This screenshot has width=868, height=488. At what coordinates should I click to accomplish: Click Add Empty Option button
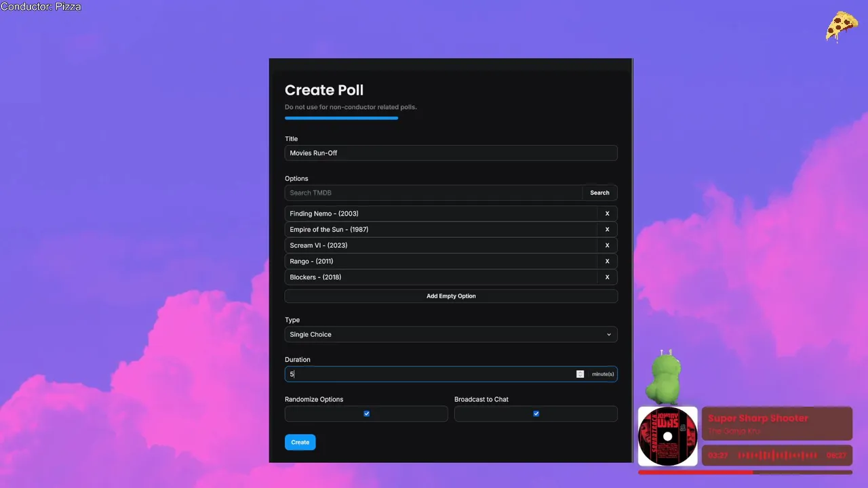click(x=451, y=296)
